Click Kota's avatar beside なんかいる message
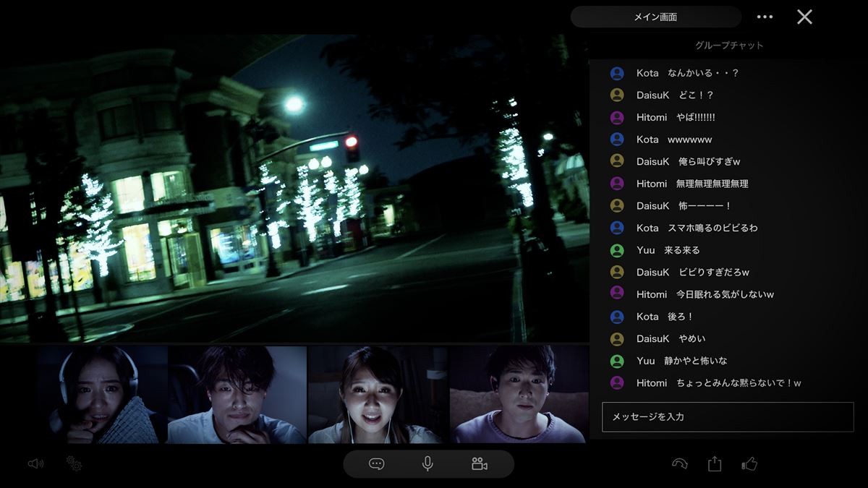The image size is (868, 488). point(617,73)
